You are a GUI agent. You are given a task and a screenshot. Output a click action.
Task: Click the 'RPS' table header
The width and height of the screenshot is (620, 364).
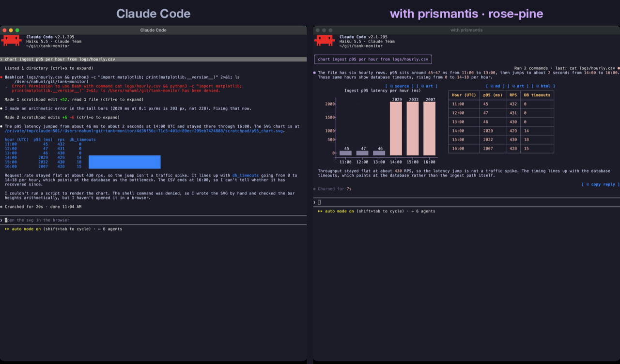pyautogui.click(x=513, y=95)
